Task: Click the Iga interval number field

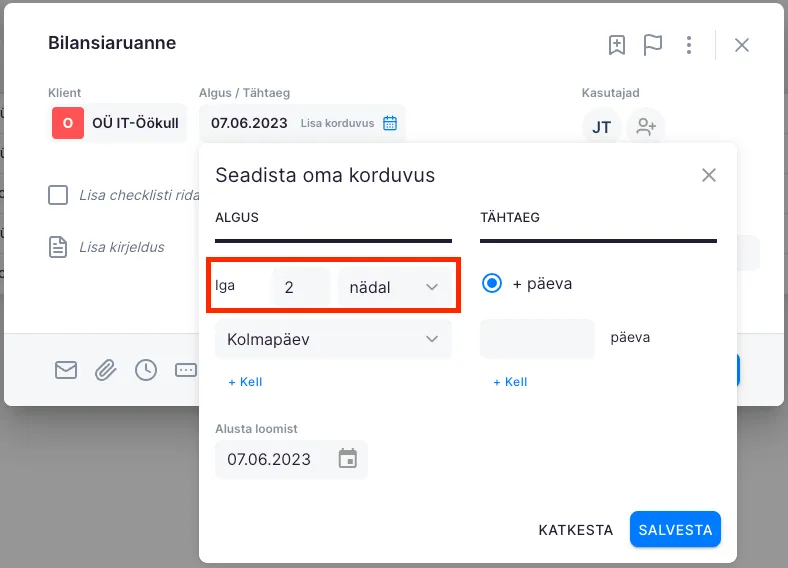Action: click(300, 287)
